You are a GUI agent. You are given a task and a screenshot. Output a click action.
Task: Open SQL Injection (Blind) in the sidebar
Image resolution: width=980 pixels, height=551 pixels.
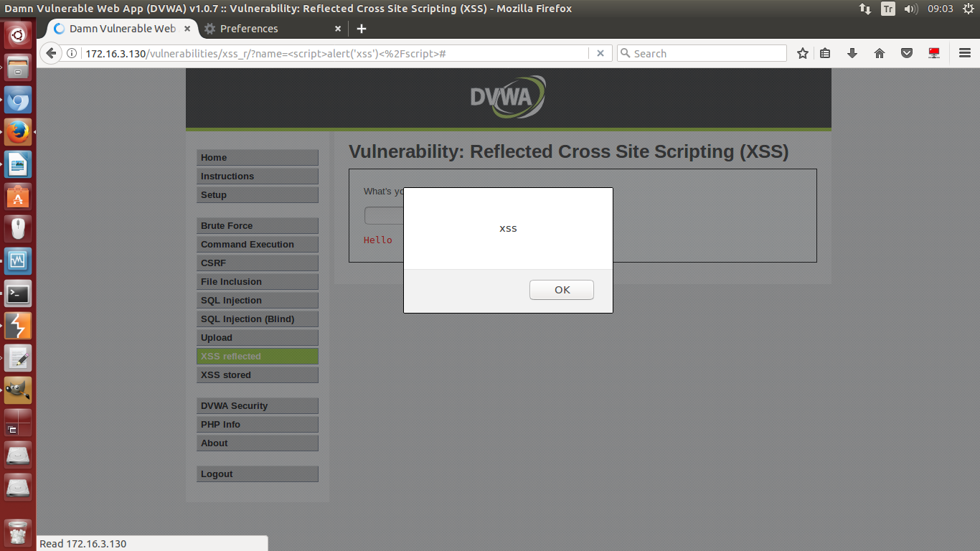tap(258, 319)
